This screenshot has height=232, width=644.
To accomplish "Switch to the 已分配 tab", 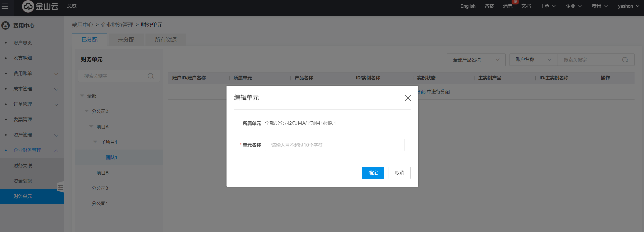I will coord(89,40).
